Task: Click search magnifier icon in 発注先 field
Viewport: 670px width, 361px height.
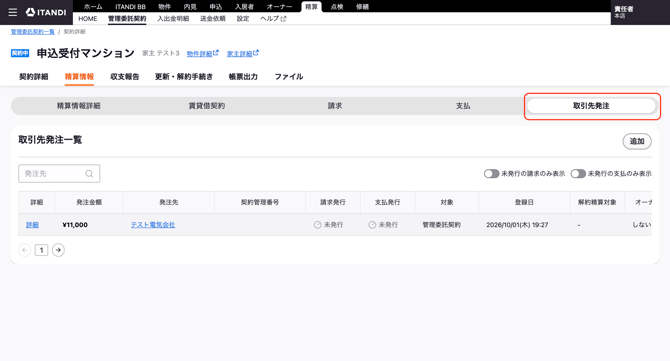Action: pos(89,173)
